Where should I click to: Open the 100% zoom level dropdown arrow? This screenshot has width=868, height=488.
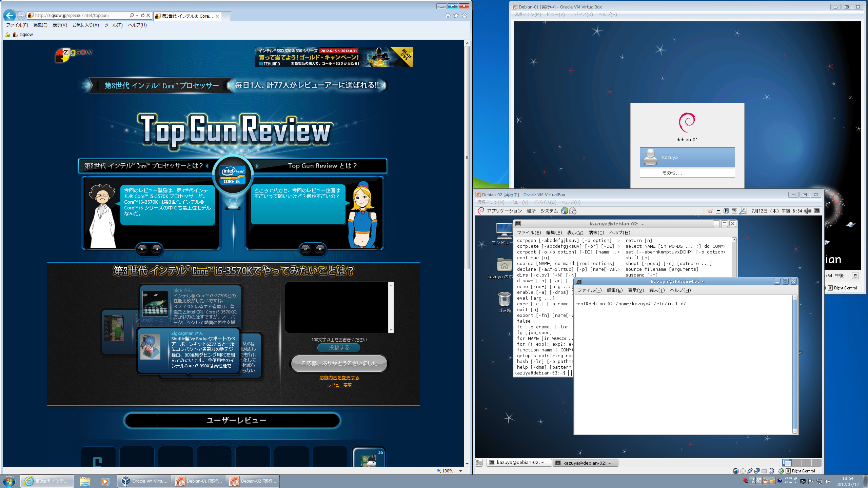click(x=460, y=471)
